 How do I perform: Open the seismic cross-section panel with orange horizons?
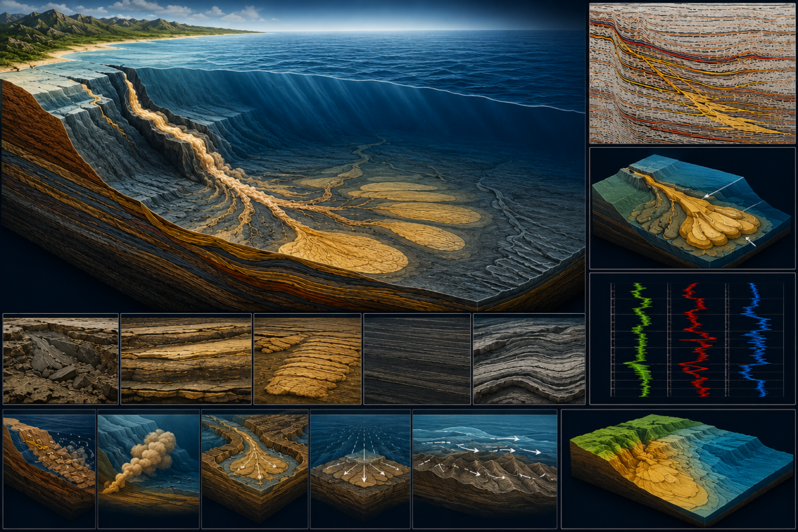(x=692, y=73)
